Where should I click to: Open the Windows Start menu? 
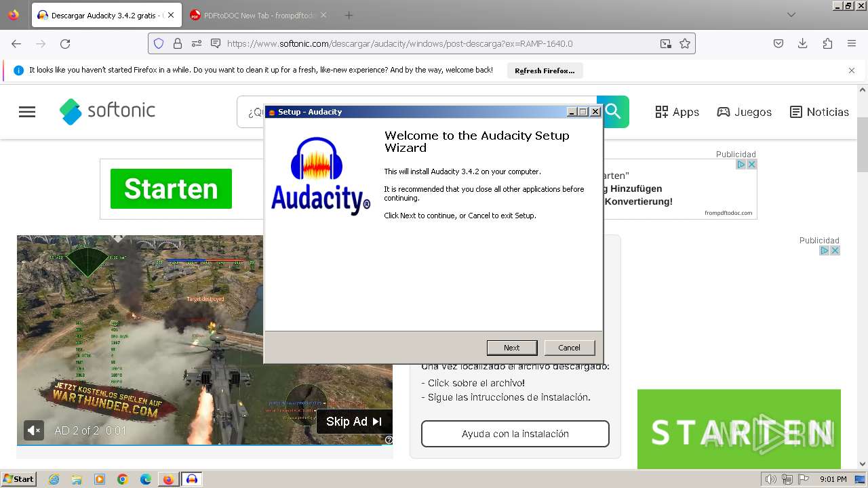point(19,479)
